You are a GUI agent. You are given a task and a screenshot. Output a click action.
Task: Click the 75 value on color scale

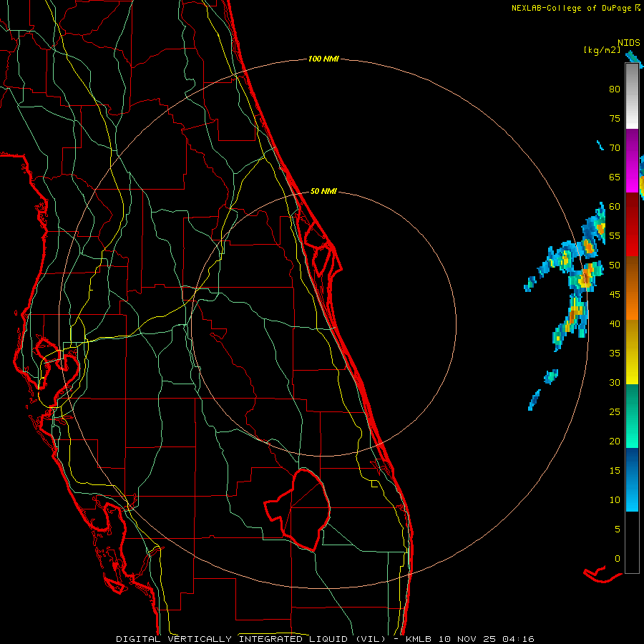click(x=615, y=119)
